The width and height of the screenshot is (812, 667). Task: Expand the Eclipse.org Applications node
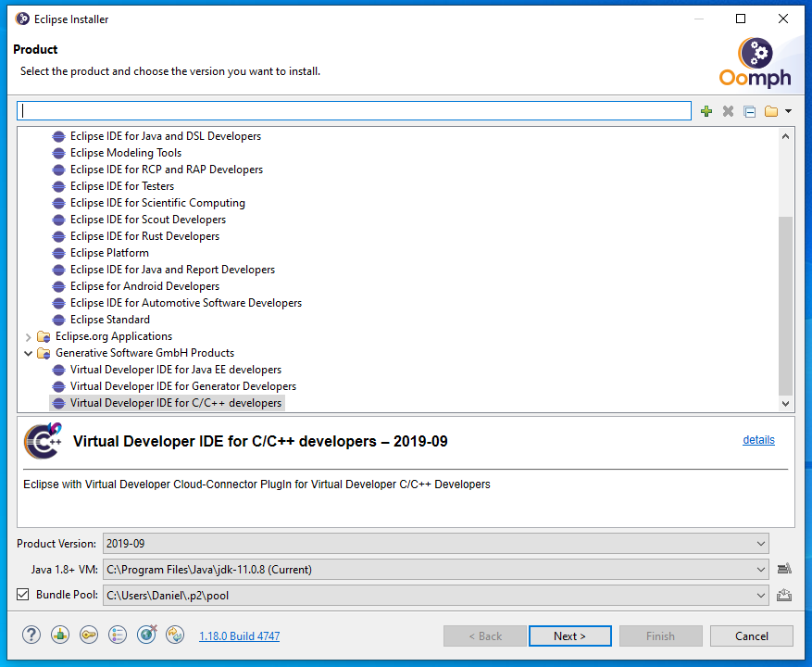click(29, 337)
